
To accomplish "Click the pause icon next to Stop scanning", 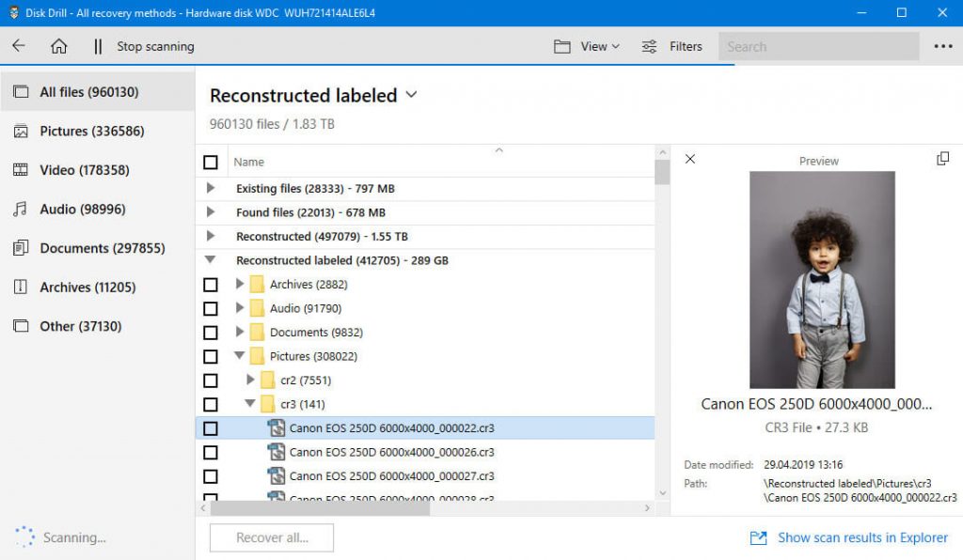I will [97, 45].
